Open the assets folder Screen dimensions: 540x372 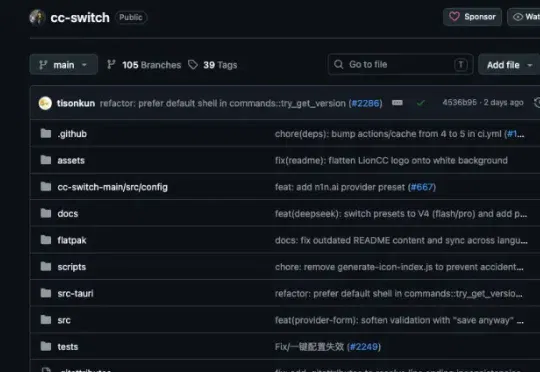pos(71,161)
